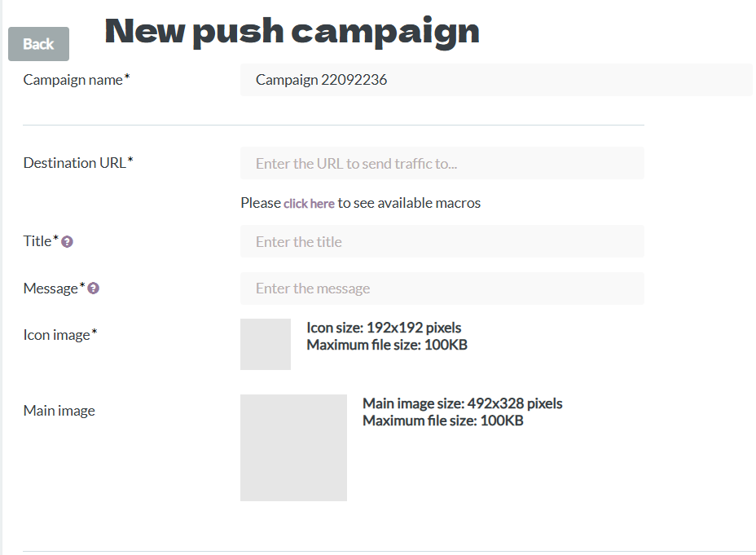756x555 pixels.
Task: Upload via the Main image placeholder
Action: tap(293, 448)
